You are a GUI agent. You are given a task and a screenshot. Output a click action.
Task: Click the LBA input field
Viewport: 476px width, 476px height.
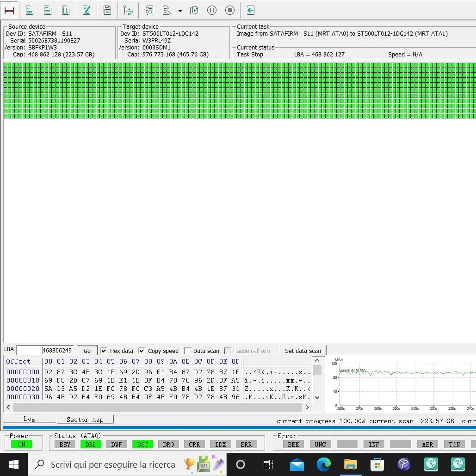pyautogui.click(x=45, y=351)
